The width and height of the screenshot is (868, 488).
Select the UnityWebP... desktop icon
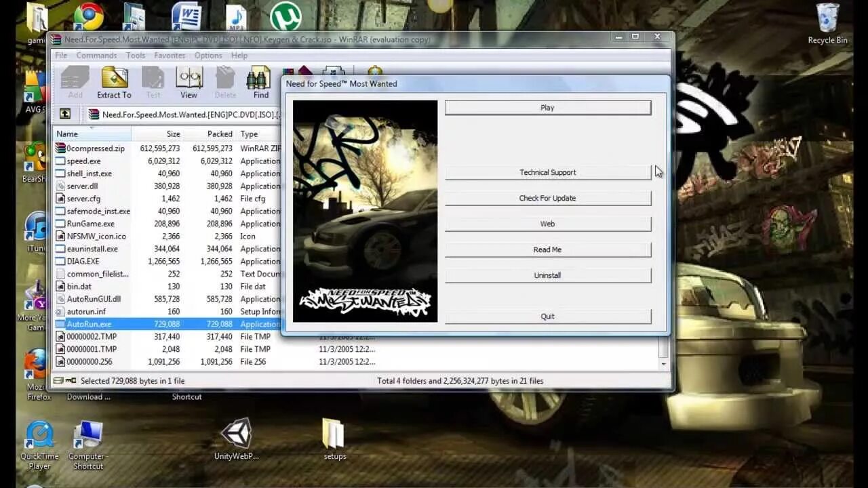[236, 439]
